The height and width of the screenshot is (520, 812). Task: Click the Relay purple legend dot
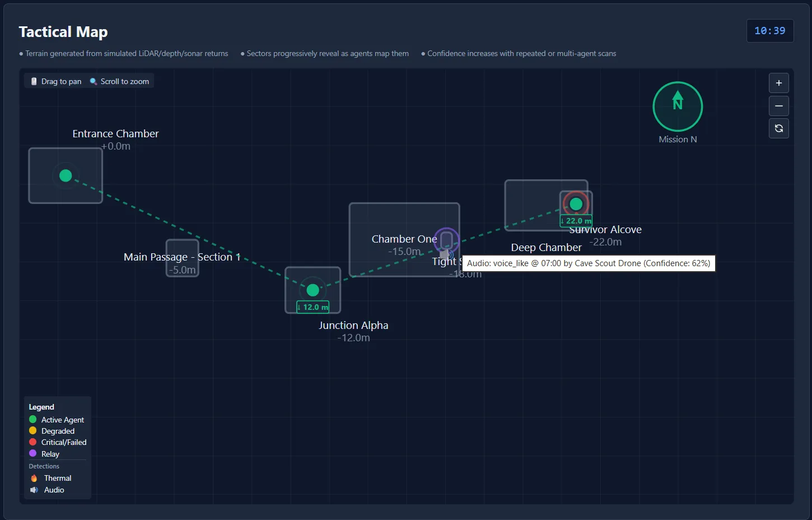click(32, 453)
